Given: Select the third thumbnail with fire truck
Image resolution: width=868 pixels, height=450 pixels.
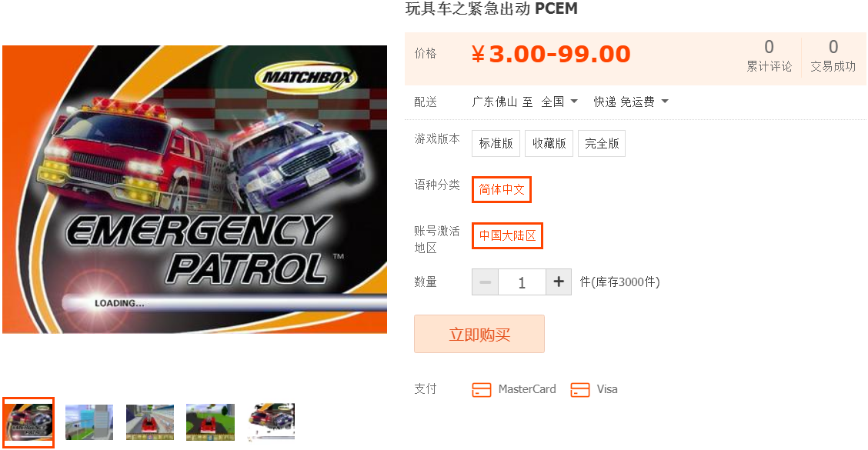Looking at the screenshot, I should coord(150,422).
